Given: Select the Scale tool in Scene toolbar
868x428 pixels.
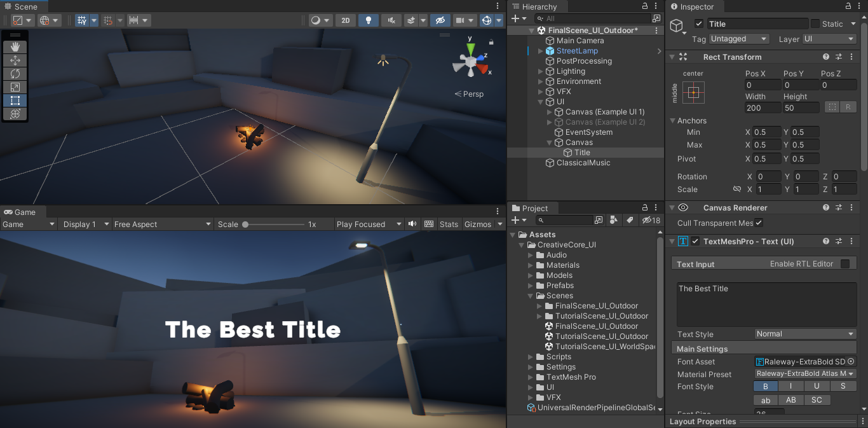Looking at the screenshot, I should pyautogui.click(x=15, y=87).
